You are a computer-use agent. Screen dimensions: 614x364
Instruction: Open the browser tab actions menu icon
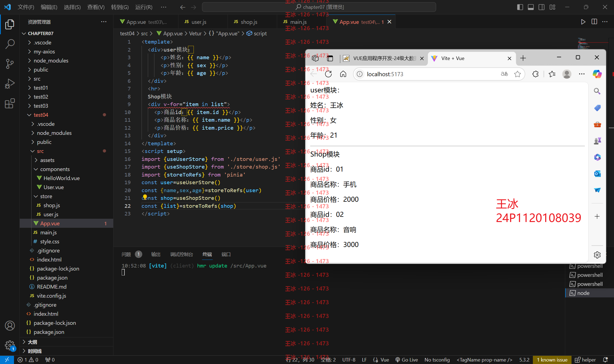click(330, 58)
